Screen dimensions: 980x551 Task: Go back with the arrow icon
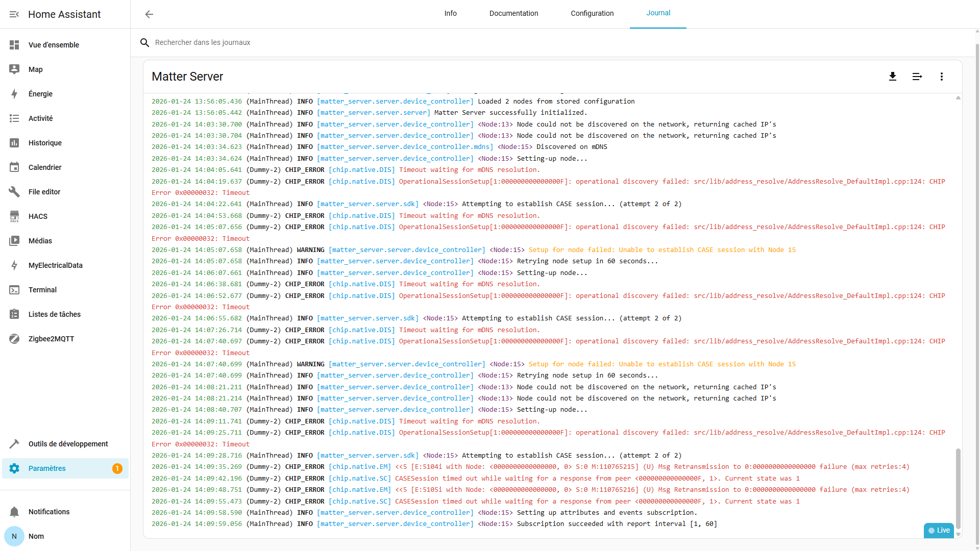click(149, 14)
